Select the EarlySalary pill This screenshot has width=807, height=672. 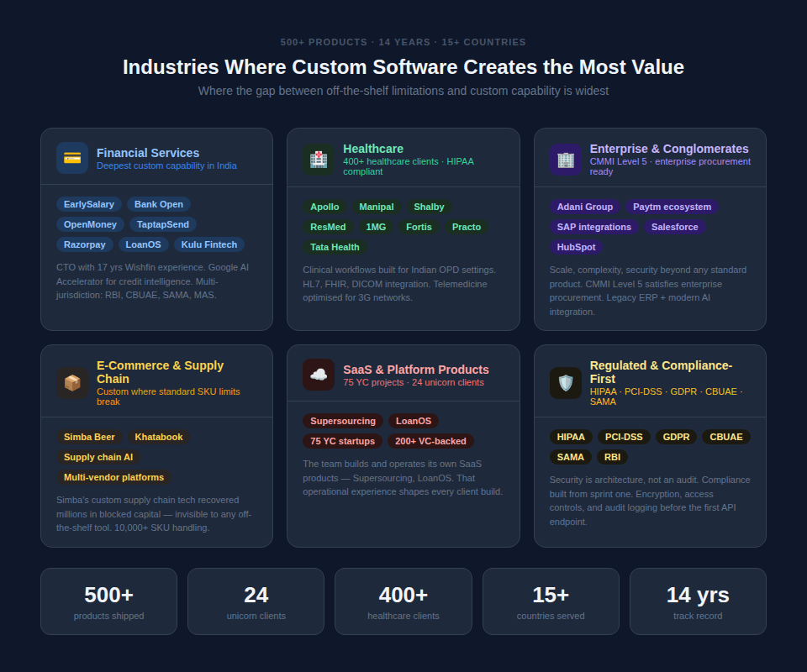point(88,204)
